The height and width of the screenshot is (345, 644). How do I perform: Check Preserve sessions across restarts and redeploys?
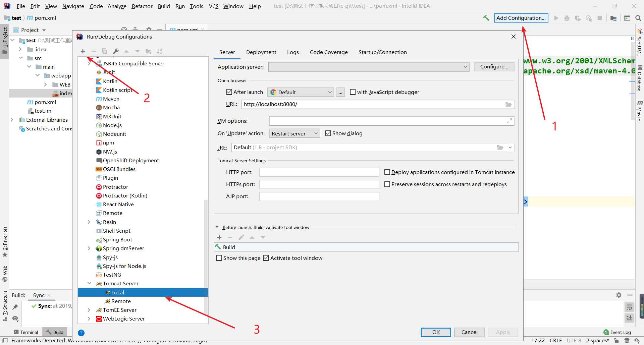(x=387, y=184)
